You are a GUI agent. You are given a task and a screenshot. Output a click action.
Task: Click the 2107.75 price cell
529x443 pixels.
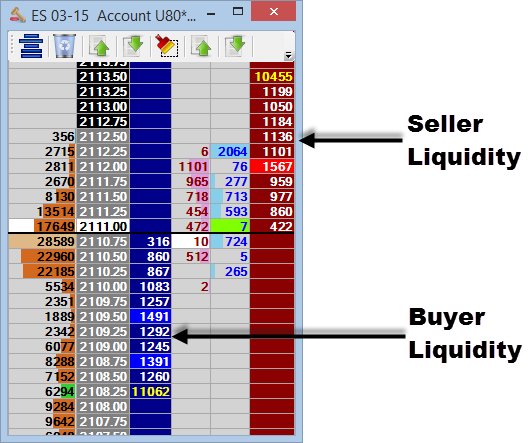pyautogui.click(x=103, y=421)
